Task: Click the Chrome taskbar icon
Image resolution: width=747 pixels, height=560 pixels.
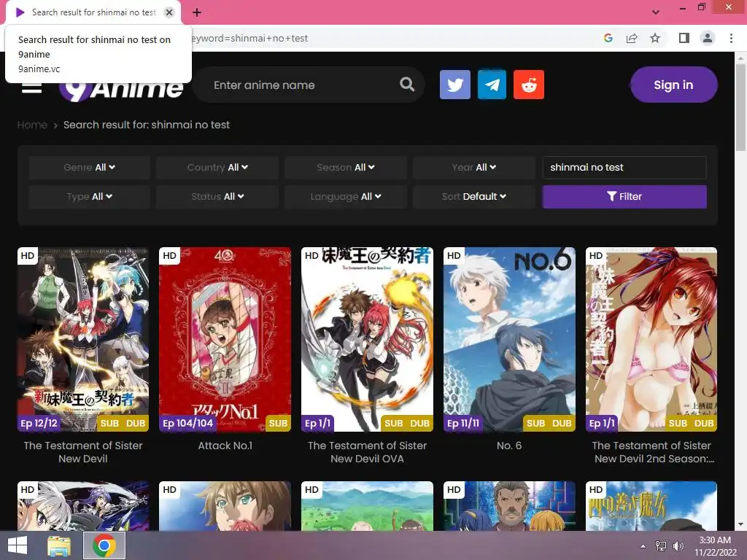Action: [104, 545]
